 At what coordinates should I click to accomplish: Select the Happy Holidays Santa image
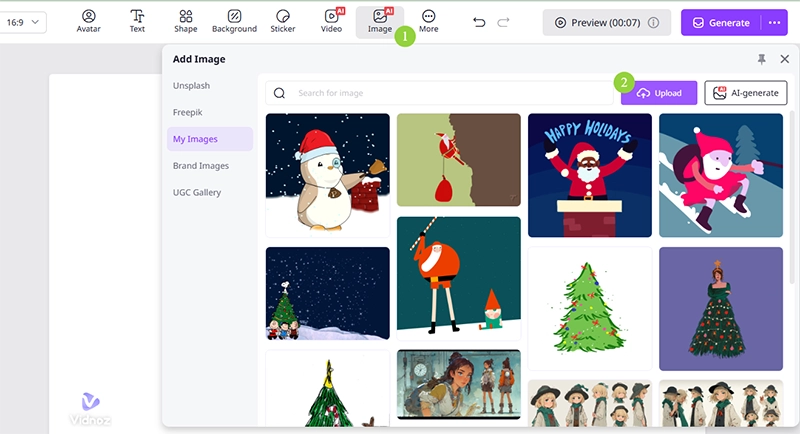590,175
